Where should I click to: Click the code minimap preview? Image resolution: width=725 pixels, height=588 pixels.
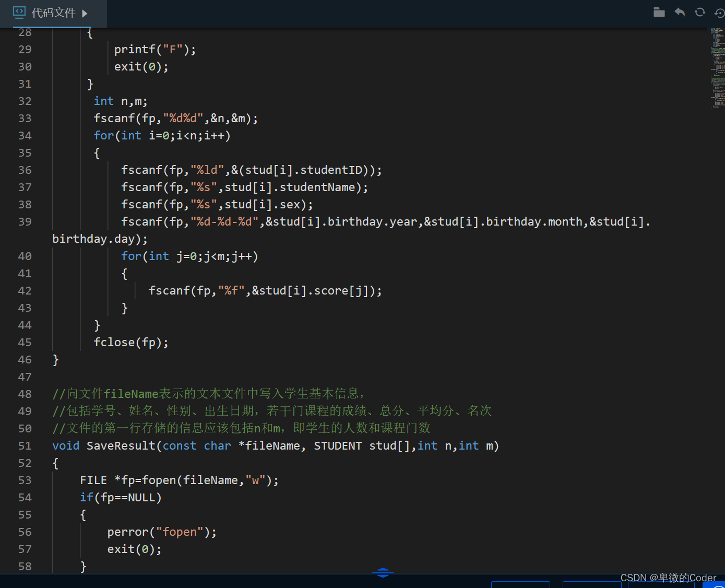[x=717, y=68]
